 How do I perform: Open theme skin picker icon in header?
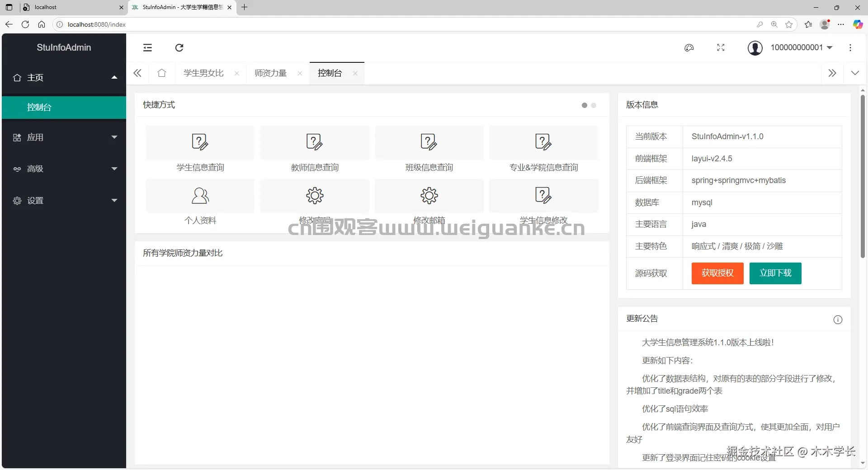pyautogui.click(x=689, y=47)
